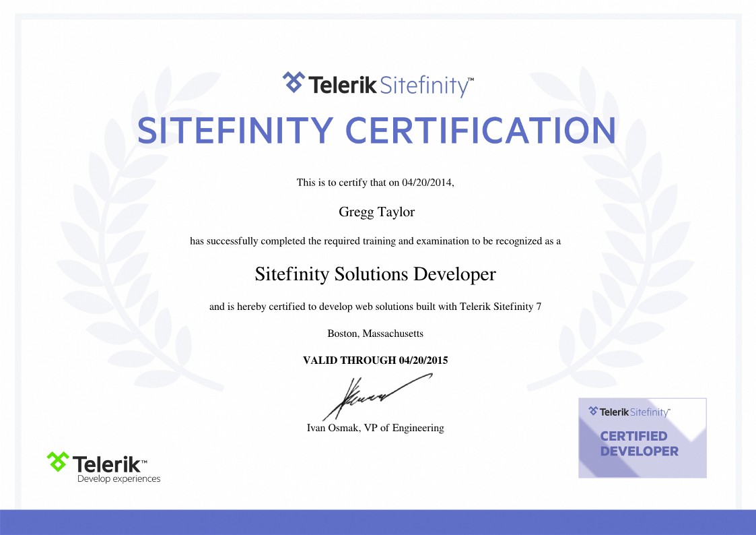Click the Telerik wordmark beside green logo
Screen dimensions: 756x535
pos(110,464)
